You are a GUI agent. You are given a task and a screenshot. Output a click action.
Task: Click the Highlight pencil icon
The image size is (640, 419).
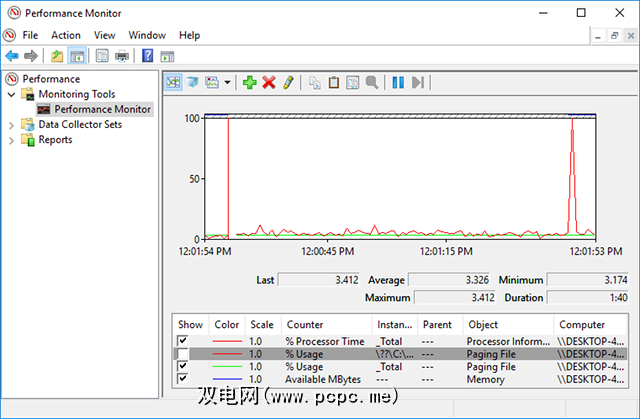[x=287, y=82]
